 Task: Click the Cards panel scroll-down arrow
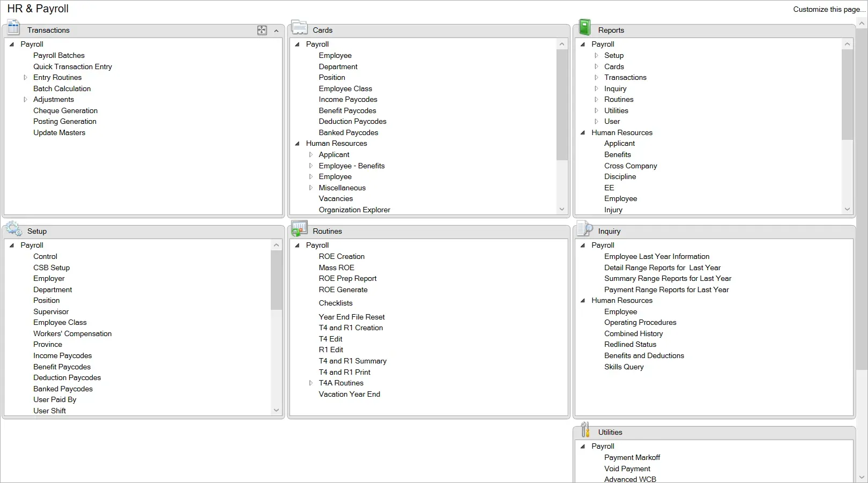[x=561, y=210]
